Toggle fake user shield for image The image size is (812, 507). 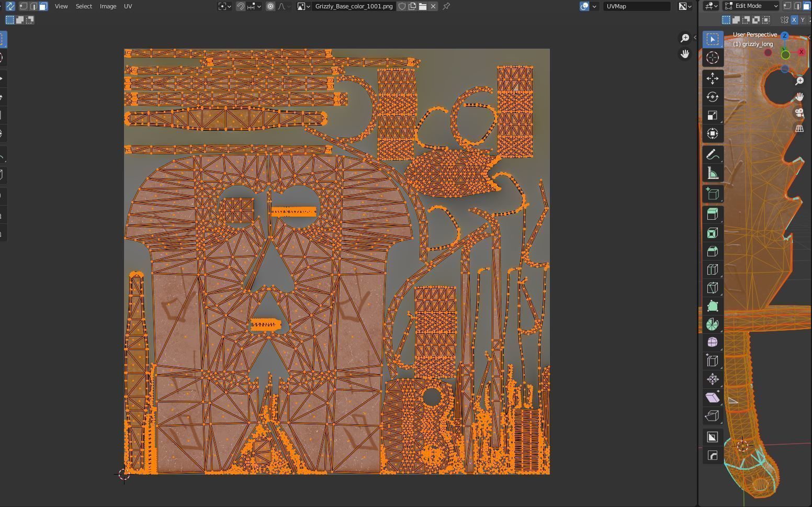point(402,6)
